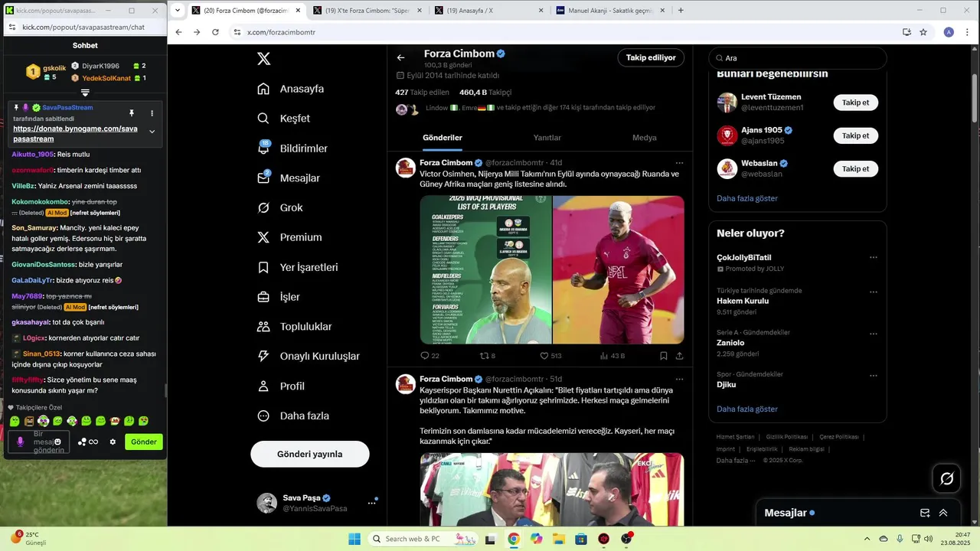The width and height of the screenshot is (980, 551).
Task: Go back with profile back arrow
Action: [400, 57]
